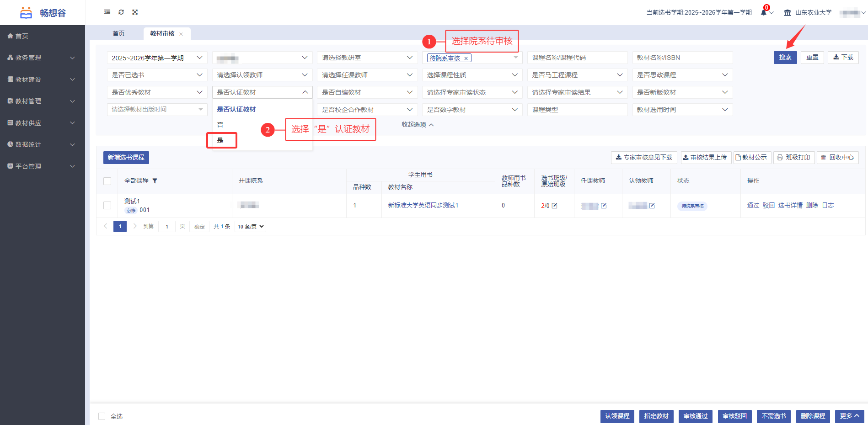Image resolution: width=868 pixels, height=425 pixels.
Task: Click the 通过 link for 测试1
Action: pyautogui.click(x=753, y=206)
